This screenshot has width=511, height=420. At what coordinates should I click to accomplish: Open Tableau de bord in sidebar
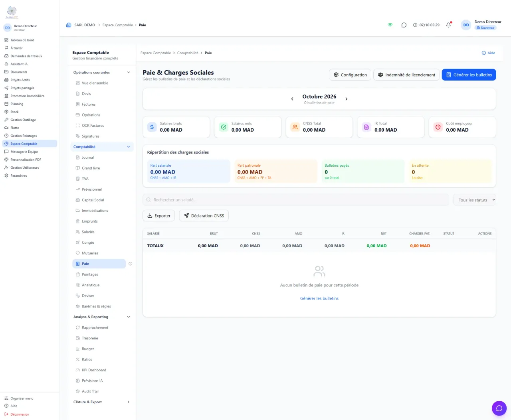point(29,40)
